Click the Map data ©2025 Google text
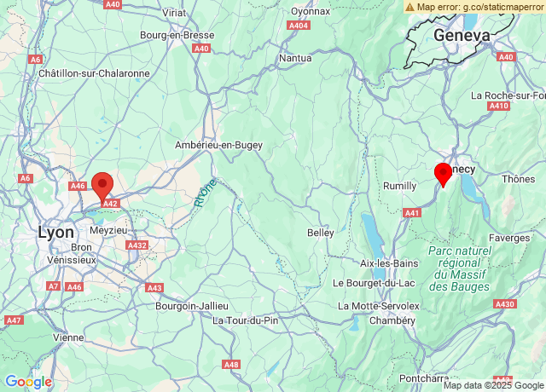 (494, 385)
